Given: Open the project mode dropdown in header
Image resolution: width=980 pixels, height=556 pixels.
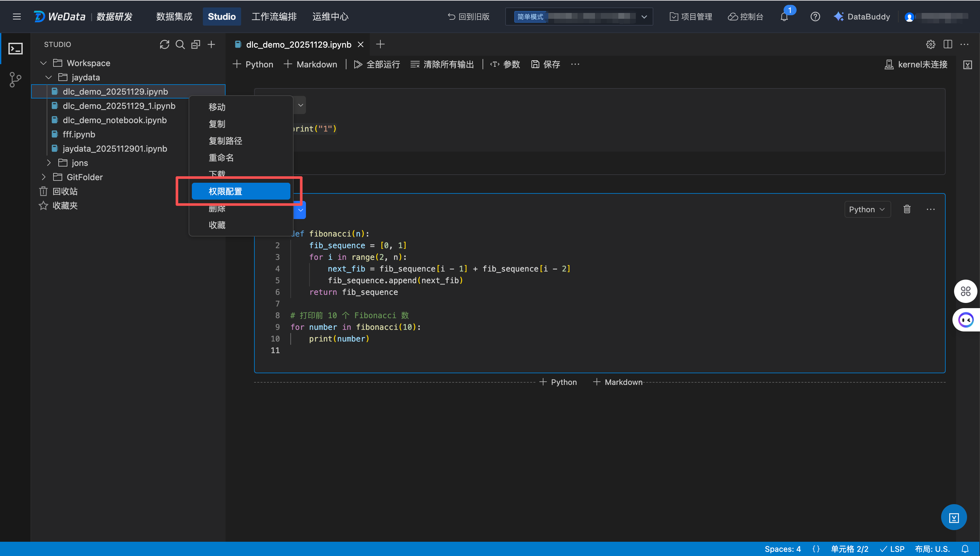Looking at the screenshot, I should 644,17.
